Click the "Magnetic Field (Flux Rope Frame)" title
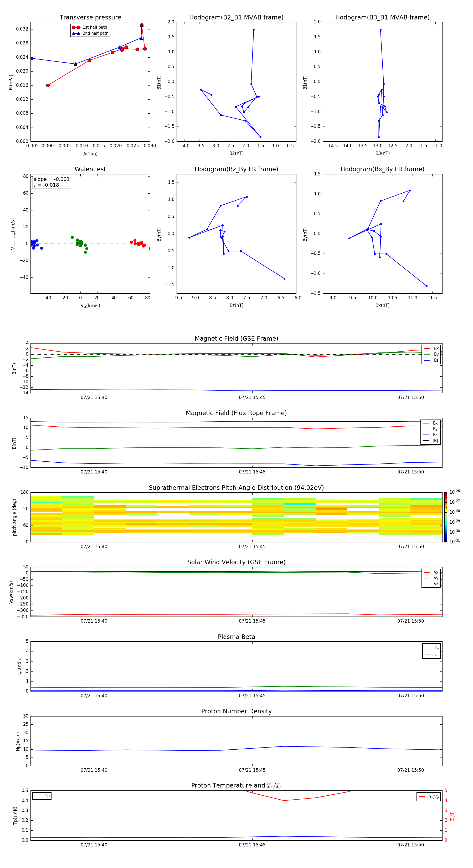 236,413
